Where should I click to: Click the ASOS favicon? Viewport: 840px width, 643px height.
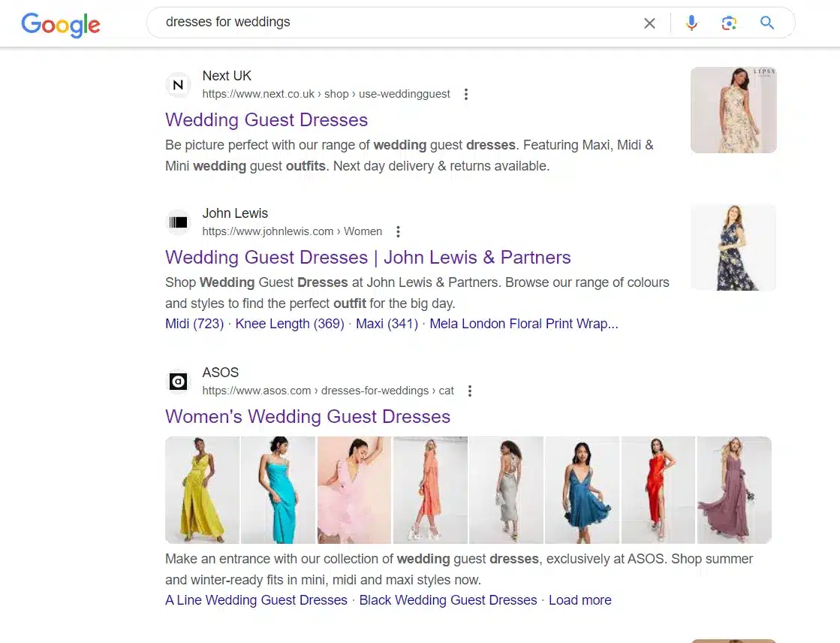tap(179, 382)
